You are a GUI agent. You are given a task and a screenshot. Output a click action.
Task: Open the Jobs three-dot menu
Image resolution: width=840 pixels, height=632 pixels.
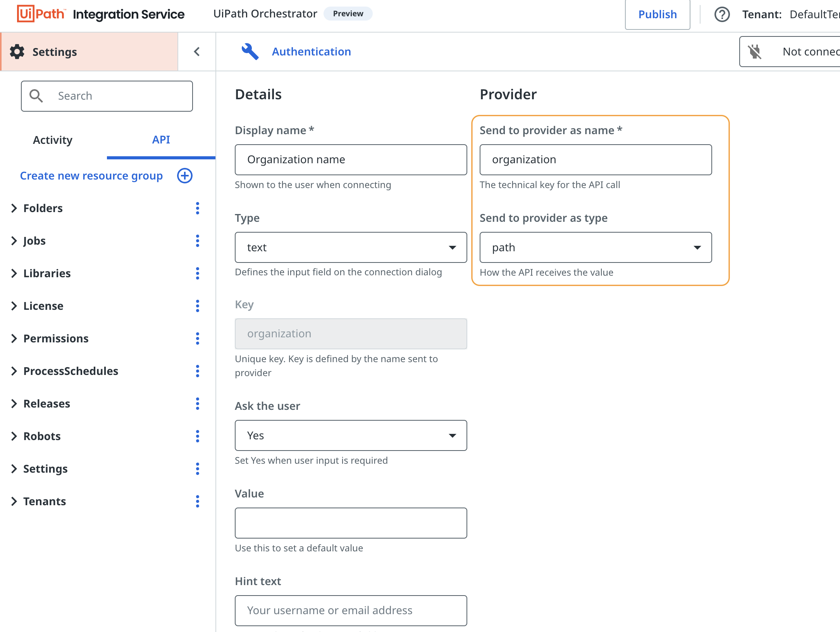198,241
